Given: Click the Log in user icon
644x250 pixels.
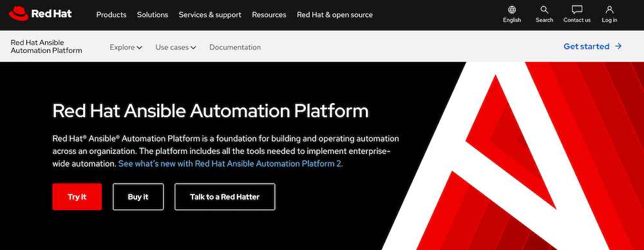Looking at the screenshot, I should click(609, 10).
